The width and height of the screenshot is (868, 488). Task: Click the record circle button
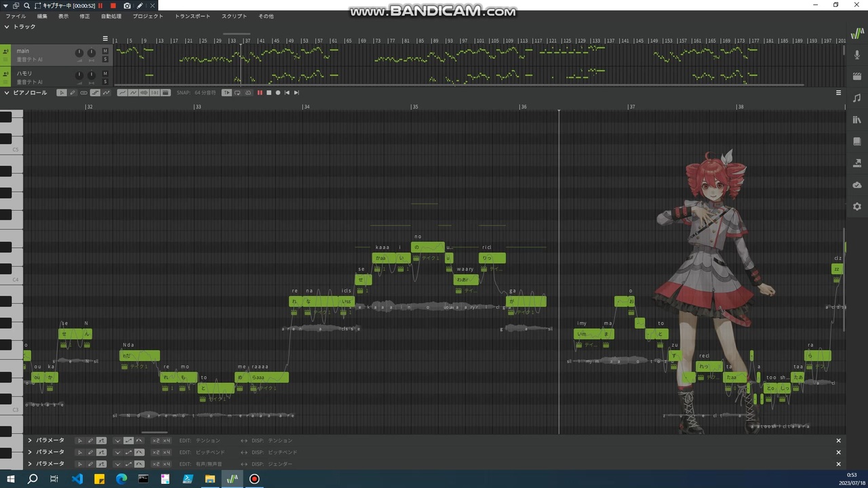click(277, 93)
